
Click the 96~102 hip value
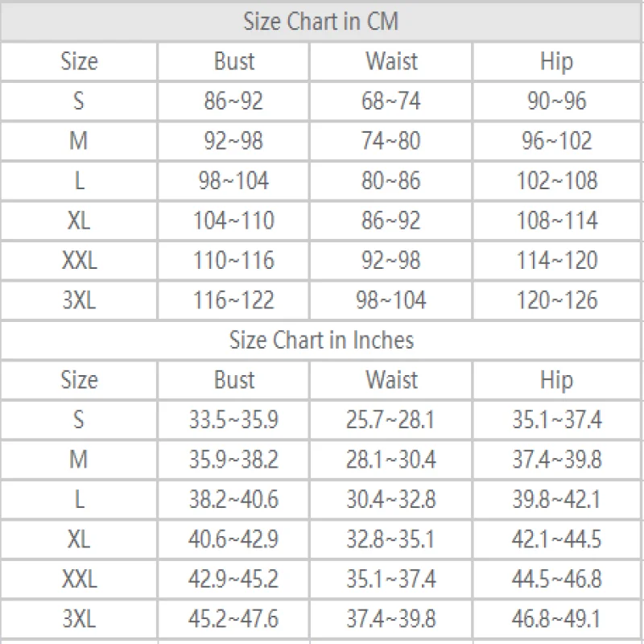pyautogui.click(x=557, y=141)
